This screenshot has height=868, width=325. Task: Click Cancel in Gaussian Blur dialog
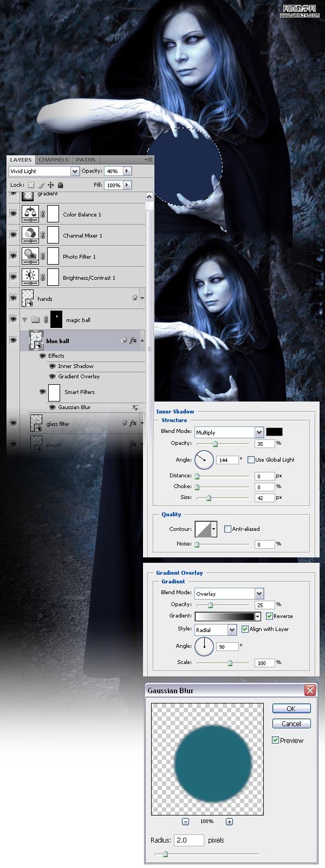coord(291,724)
